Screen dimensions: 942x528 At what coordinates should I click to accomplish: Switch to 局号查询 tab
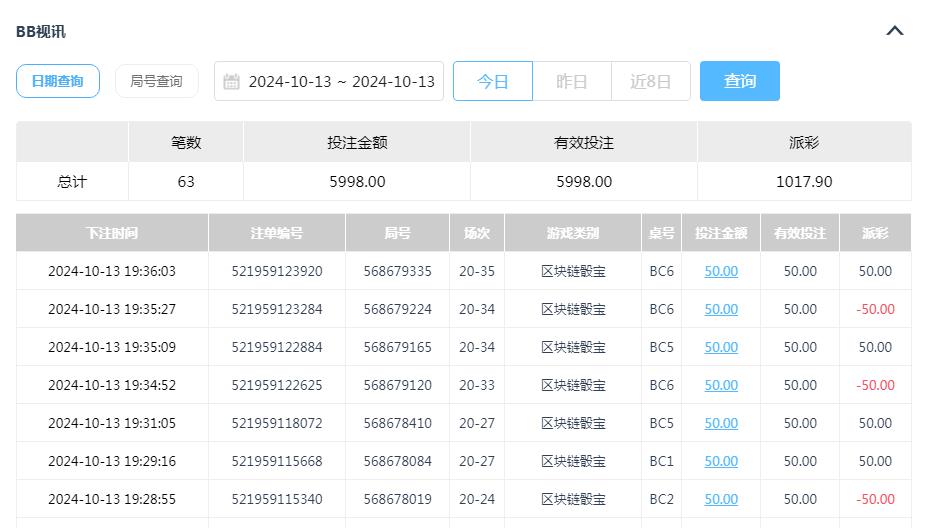click(x=156, y=81)
